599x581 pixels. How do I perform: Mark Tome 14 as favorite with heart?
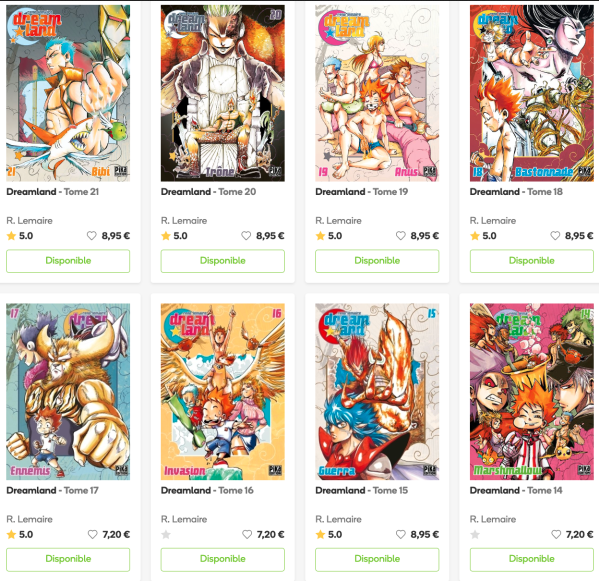(556, 534)
